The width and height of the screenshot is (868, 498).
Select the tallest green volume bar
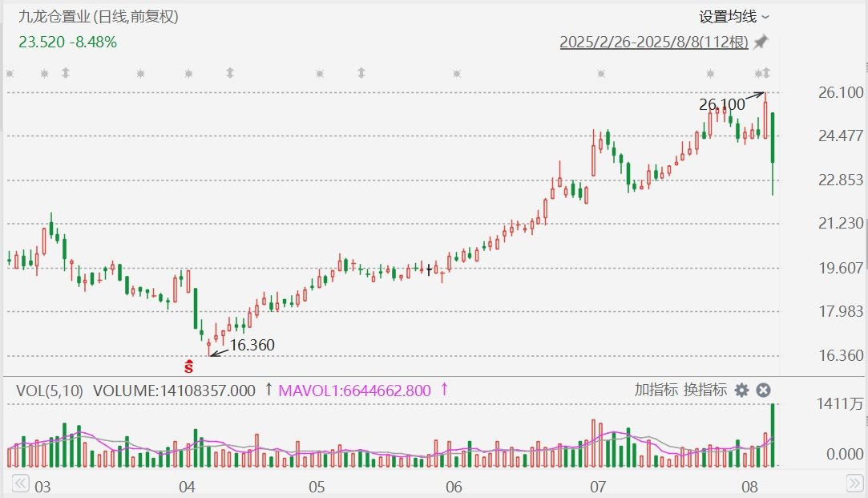tap(773, 435)
